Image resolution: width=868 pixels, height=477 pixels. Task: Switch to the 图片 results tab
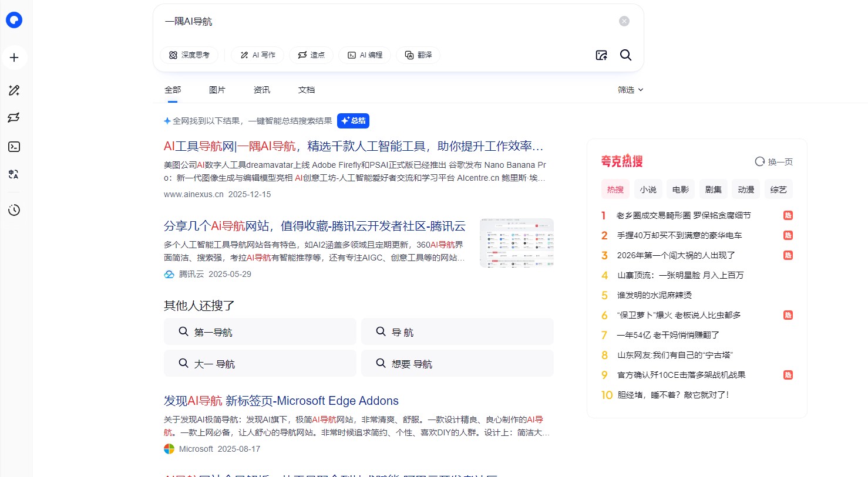(217, 89)
